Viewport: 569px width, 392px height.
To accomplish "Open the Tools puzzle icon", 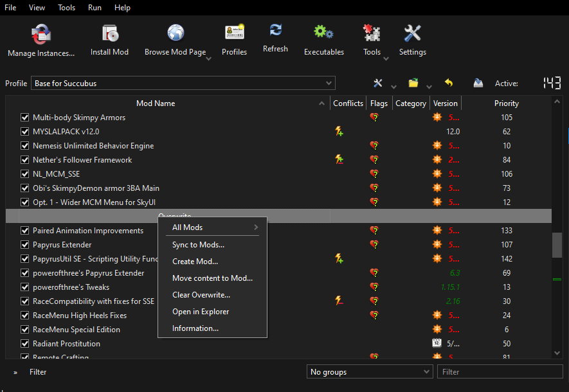I will click(372, 33).
